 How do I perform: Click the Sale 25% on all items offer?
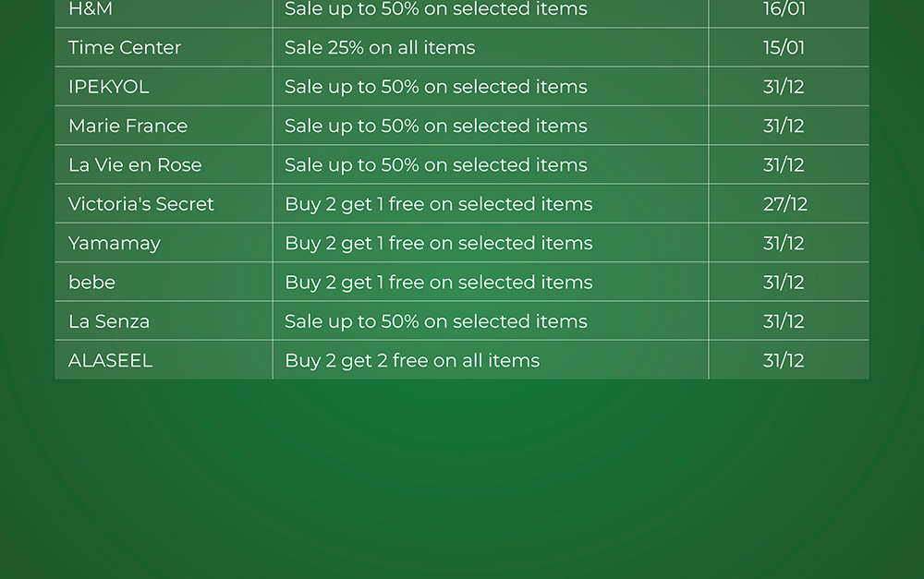(380, 48)
